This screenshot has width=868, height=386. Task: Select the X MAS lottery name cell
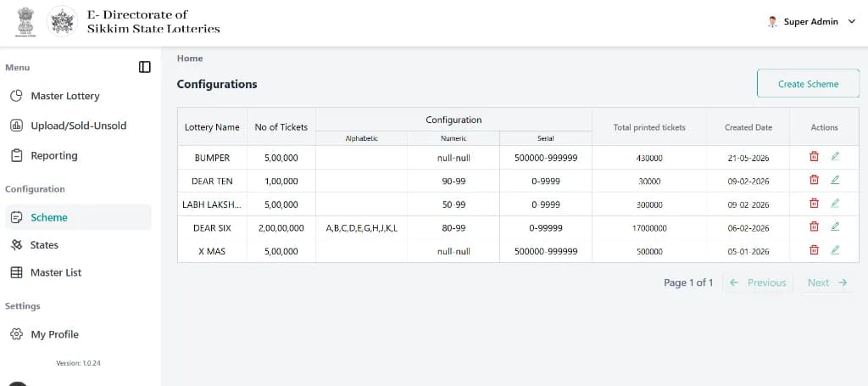tap(212, 251)
